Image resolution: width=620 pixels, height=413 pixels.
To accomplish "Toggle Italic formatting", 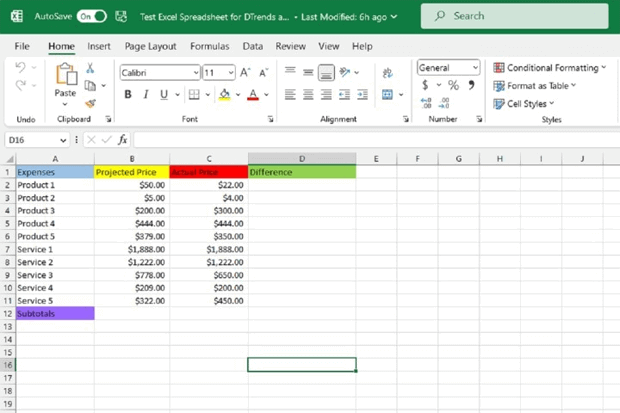I will (146, 95).
